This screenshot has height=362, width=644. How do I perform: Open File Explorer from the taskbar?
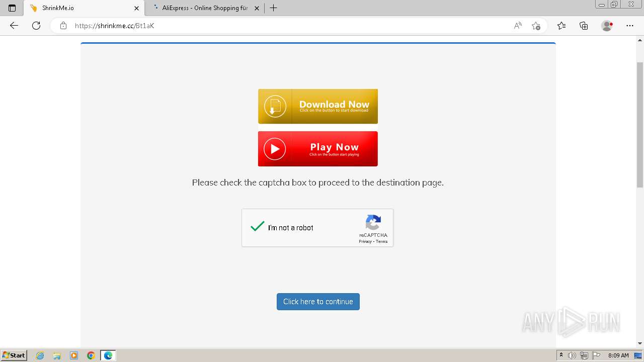(x=57, y=355)
